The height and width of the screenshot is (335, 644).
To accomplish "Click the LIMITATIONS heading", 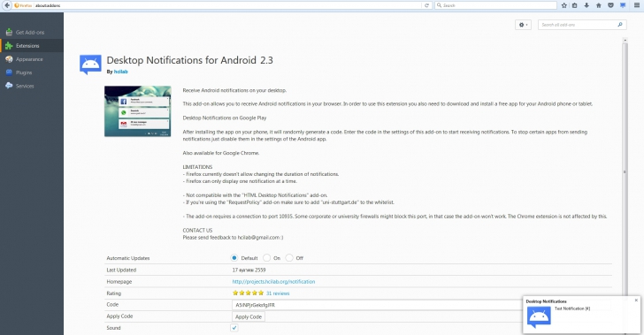I will coord(197,167).
